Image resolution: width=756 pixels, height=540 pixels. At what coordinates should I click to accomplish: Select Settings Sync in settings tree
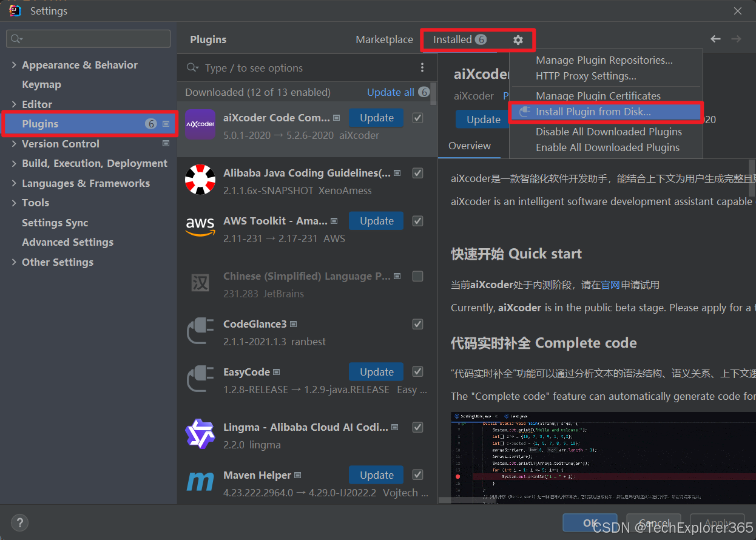(x=55, y=223)
